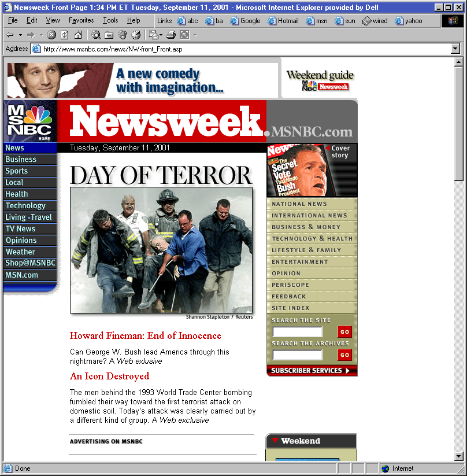Click the Refresh page toolbar icon
467x476 pixels.
point(64,35)
